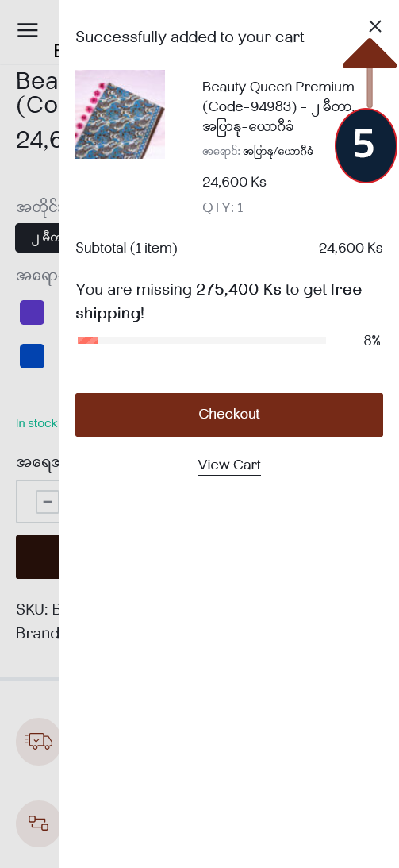Click the free shipping progress bar

tap(201, 341)
